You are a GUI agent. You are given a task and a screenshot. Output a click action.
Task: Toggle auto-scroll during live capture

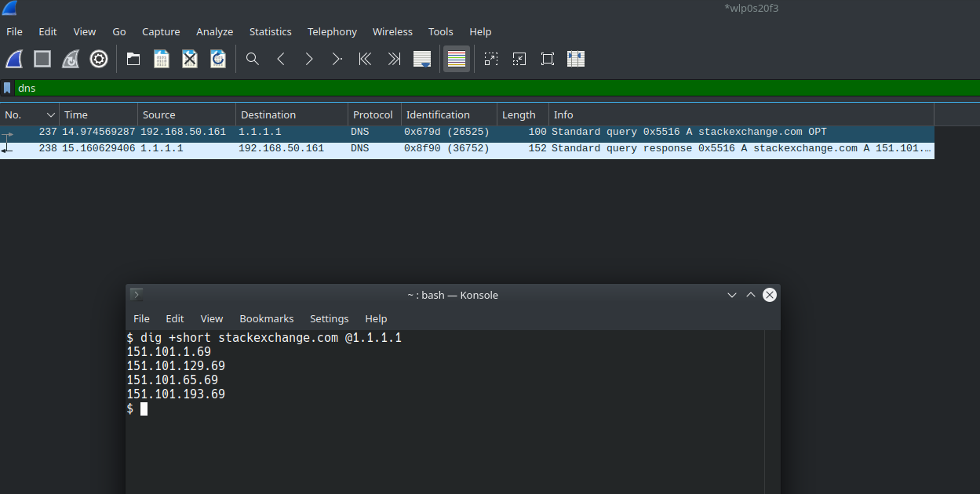click(421, 58)
